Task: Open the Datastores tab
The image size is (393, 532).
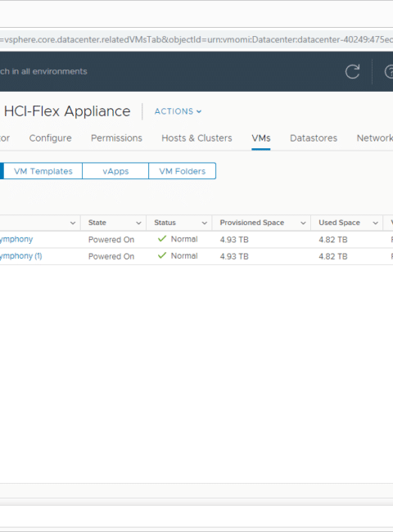Action: (314, 138)
